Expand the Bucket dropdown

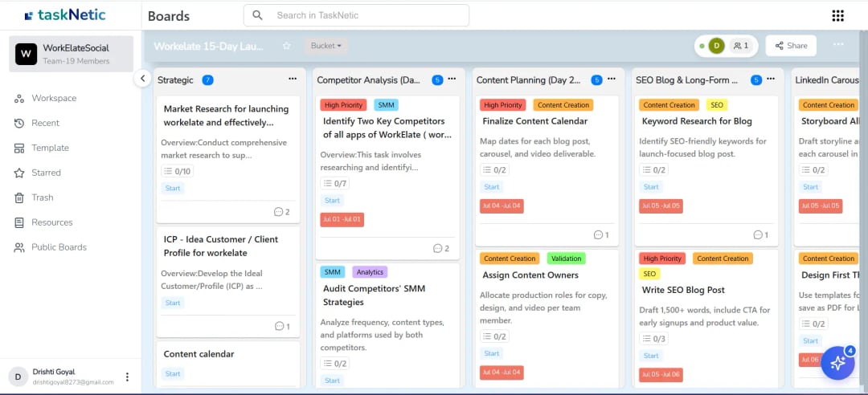tap(325, 46)
